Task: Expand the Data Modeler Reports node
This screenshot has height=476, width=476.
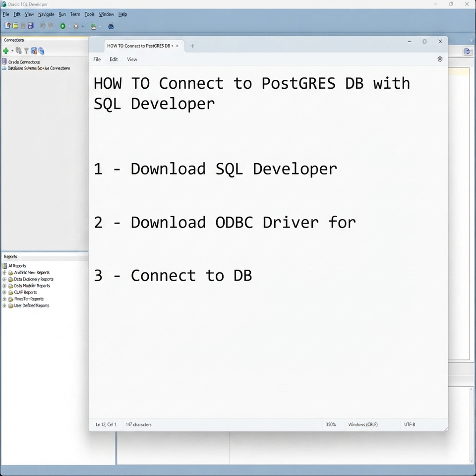Action: [x=4, y=286]
